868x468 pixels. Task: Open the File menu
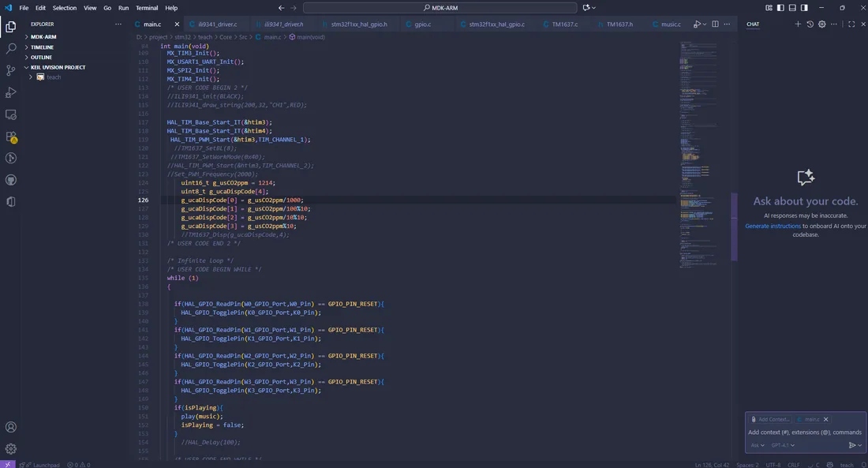(24, 8)
